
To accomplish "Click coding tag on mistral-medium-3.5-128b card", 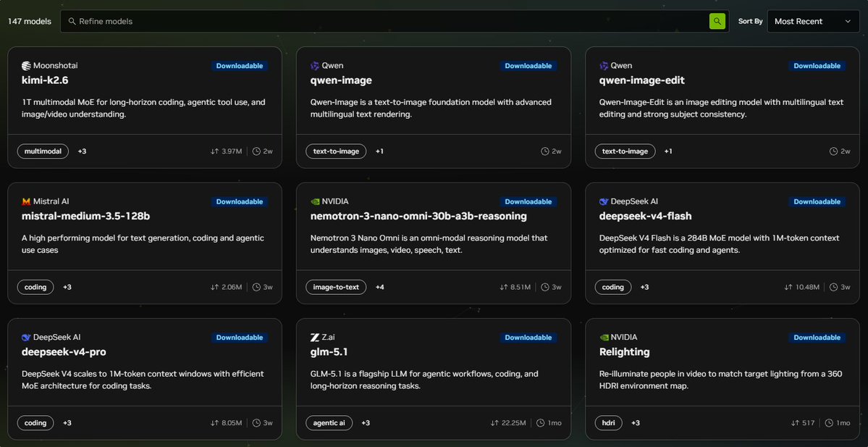I will coord(35,287).
